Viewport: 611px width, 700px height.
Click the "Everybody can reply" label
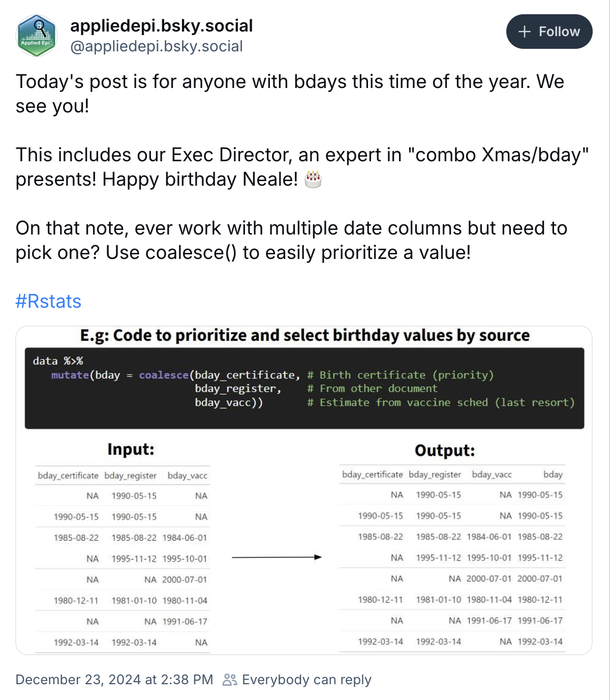(x=307, y=680)
